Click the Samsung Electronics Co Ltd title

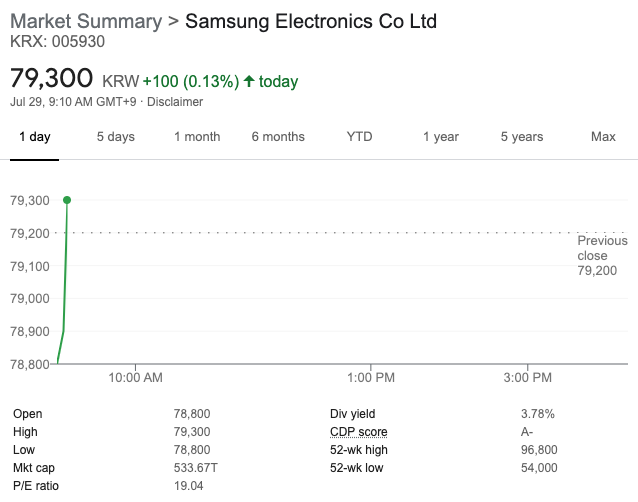311,21
